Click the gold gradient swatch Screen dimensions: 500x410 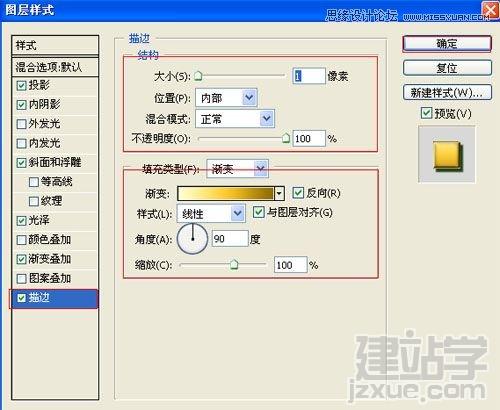(226, 193)
